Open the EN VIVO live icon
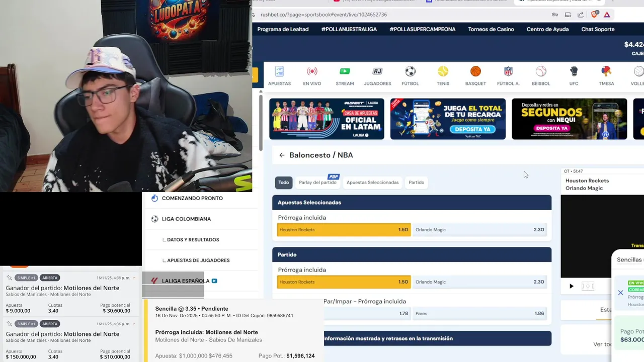Screen dimensions: 644x362 click(312, 71)
